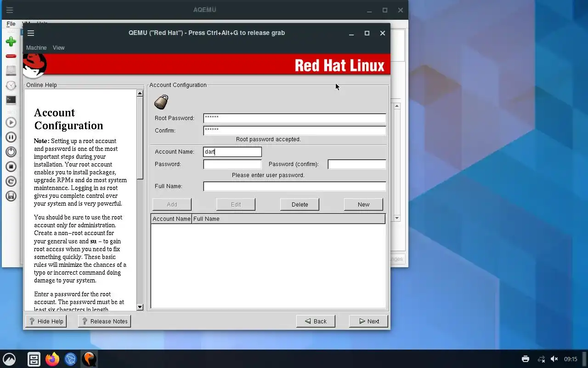Open the terminal console icon in AQEMU toolbar
Viewport: 588px width, 368px height.
coord(11,100)
